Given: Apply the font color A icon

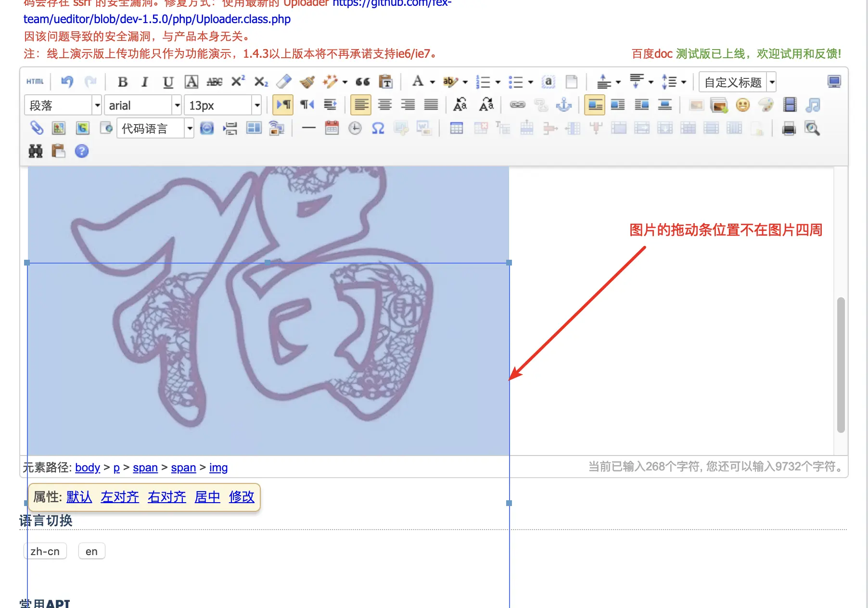Looking at the screenshot, I should tap(418, 82).
